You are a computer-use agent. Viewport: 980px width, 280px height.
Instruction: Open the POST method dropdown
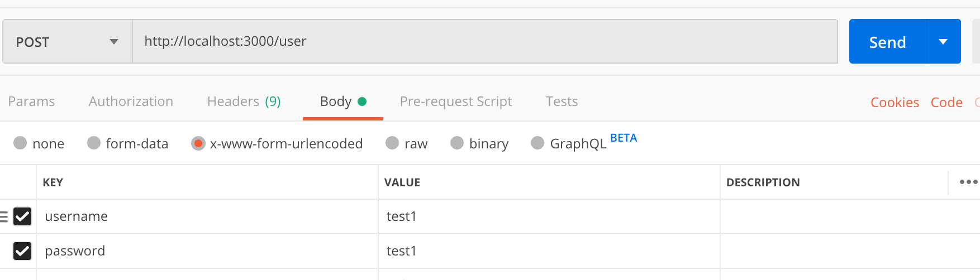pos(67,42)
